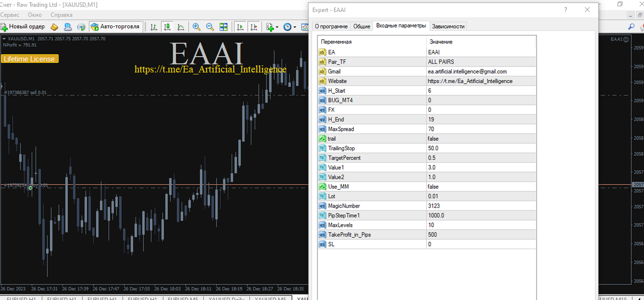Screen dimensions: 644x300
Task: Edit the TrailingStop value 50.0
Action: tap(481, 148)
